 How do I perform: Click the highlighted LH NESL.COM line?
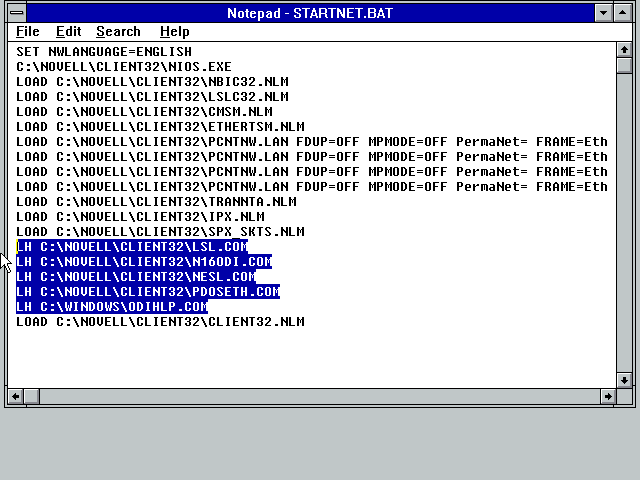[136, 277]
